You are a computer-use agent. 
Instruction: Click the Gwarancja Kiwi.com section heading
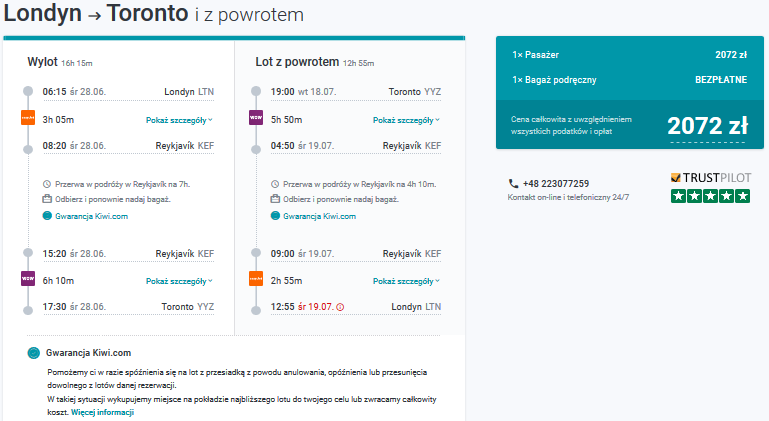tap(88, 353)
